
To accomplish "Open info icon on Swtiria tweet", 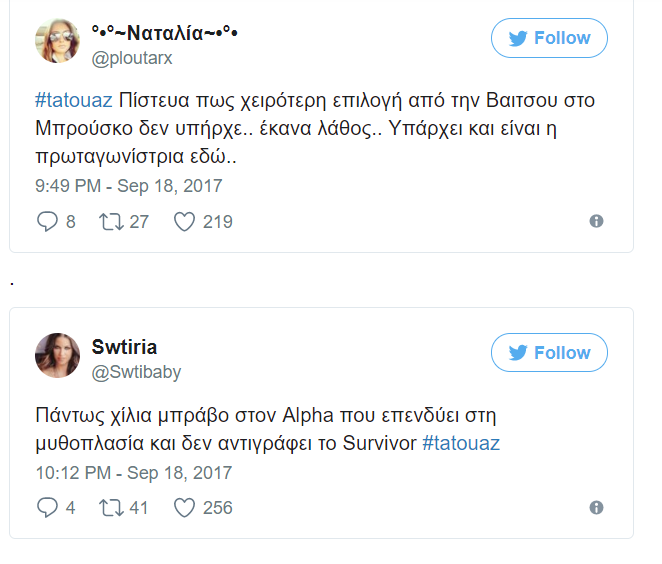I will click(x=596, y=507).
